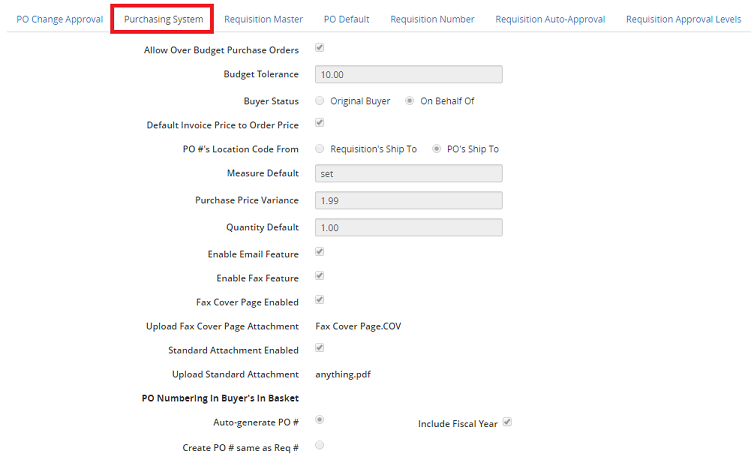Toggle Default Invoice Price to Order Price

coord(319,123)
